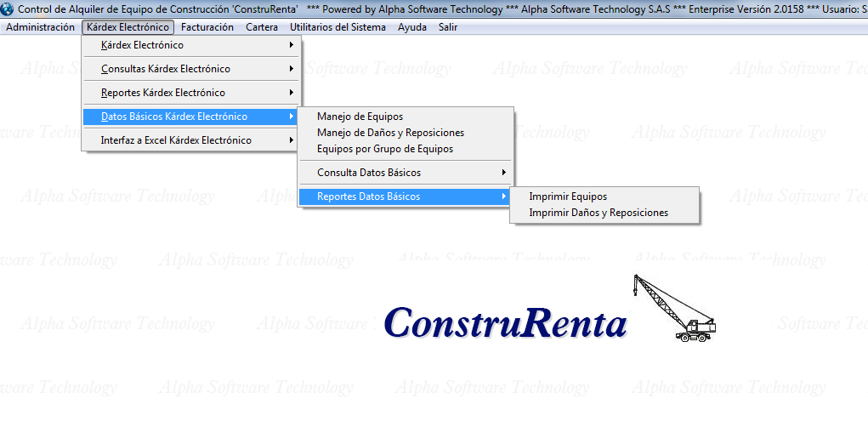Viewport: 868px width, 427px height.
Task: Choose Manejo de Equipos
Action: [360, 117]
